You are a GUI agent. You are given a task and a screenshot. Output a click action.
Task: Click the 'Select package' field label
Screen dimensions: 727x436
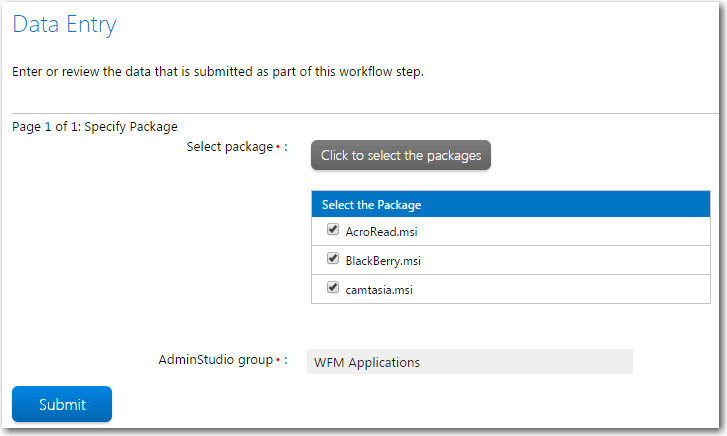click(x=230, y=147)
